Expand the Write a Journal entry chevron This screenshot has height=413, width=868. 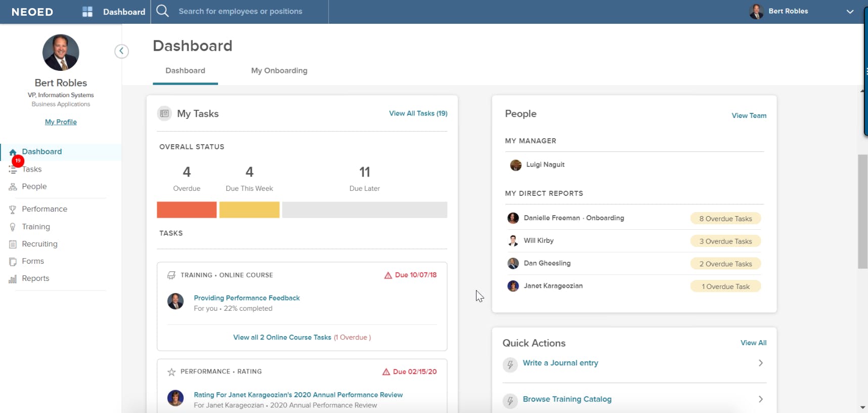pos(760,363)
